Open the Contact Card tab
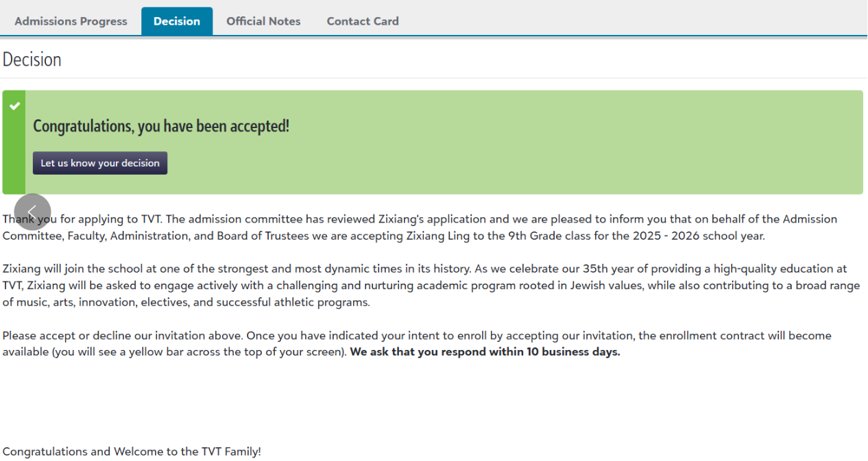 363,21
